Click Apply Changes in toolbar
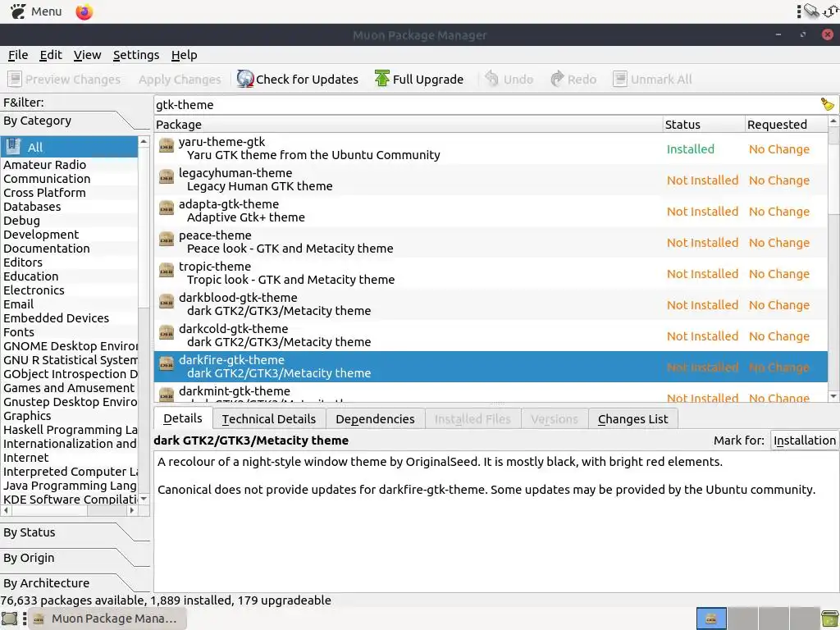This screenshot has width=840, height=630. coord(180,80)
